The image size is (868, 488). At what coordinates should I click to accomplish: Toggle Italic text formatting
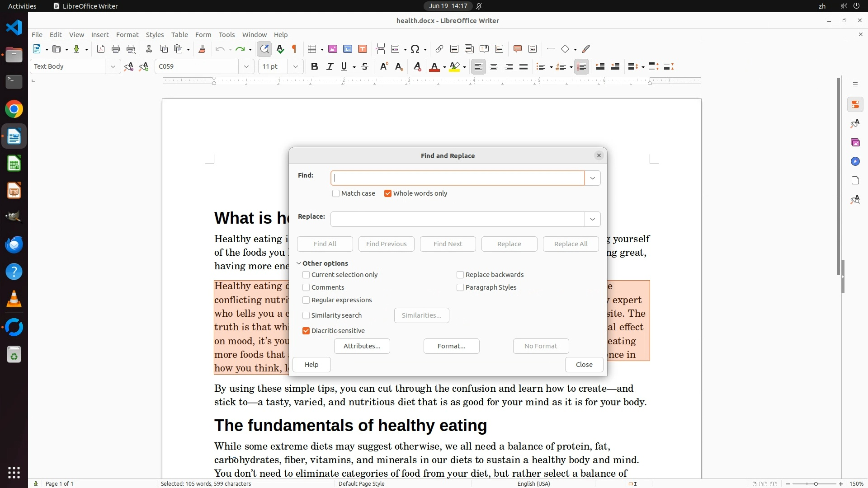330,67
